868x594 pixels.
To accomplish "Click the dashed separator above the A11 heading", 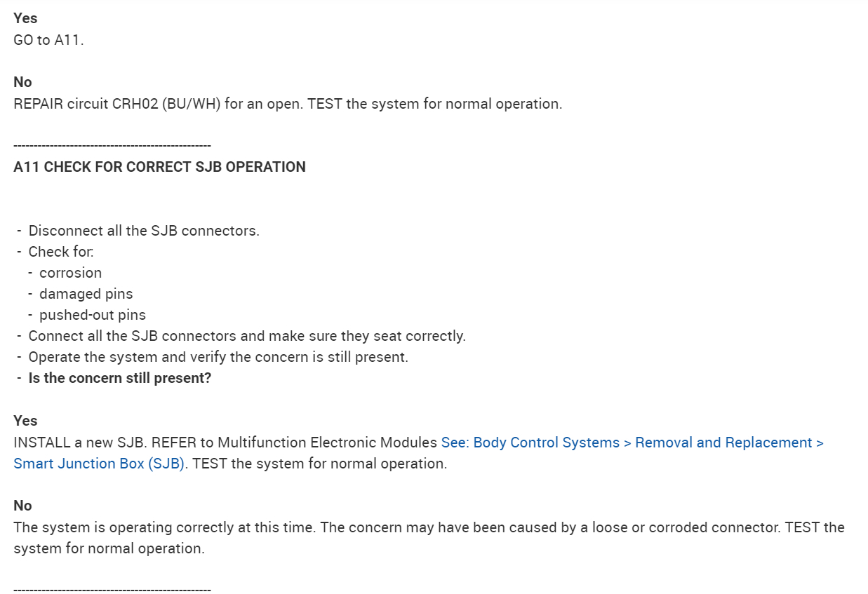I will (112, 146).
